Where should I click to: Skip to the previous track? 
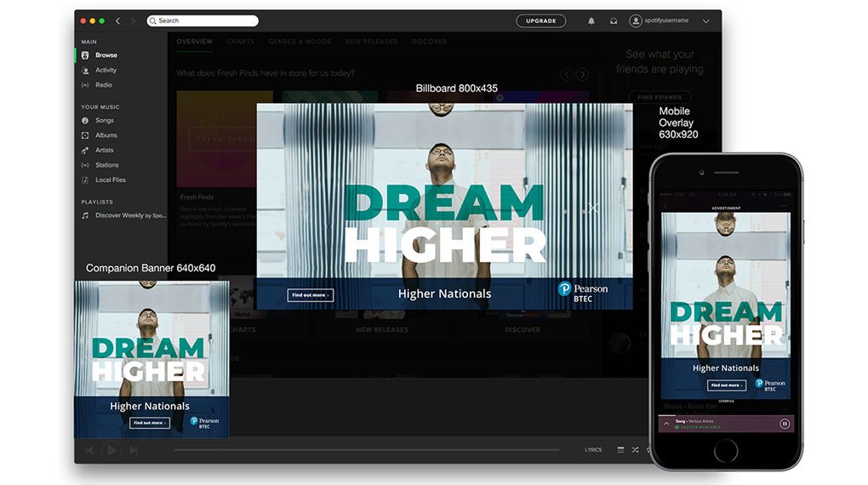[x=89, y=450]
